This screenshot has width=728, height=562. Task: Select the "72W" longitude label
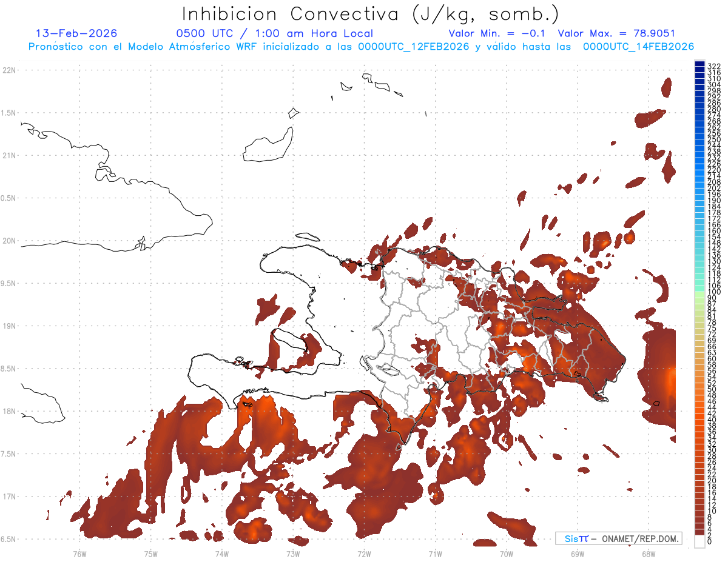364,554
